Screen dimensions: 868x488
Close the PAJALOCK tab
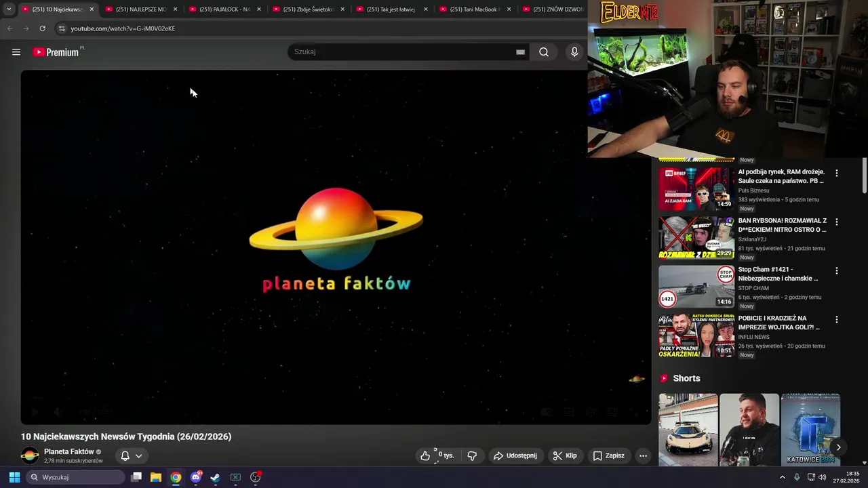[258, 9]
